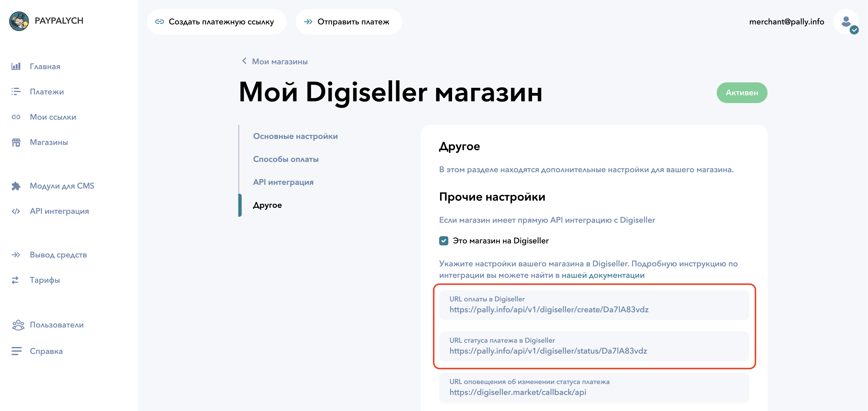Click the list icon beside Платежи
Screen dimensions: 868x411
[x=16, y=92]
